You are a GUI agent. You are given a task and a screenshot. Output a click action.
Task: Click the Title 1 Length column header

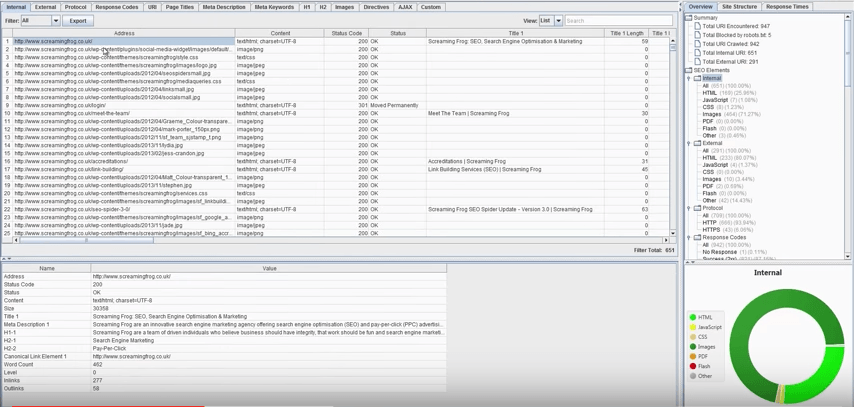627,33
